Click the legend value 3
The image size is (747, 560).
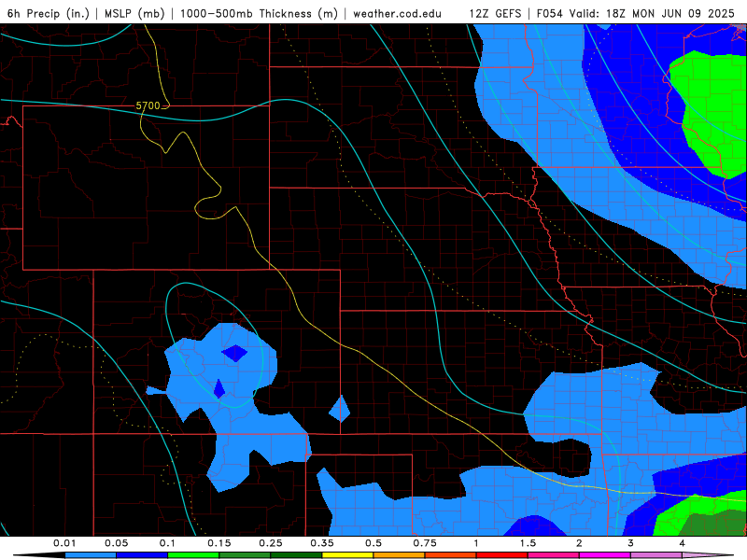[x=631, y=543]
